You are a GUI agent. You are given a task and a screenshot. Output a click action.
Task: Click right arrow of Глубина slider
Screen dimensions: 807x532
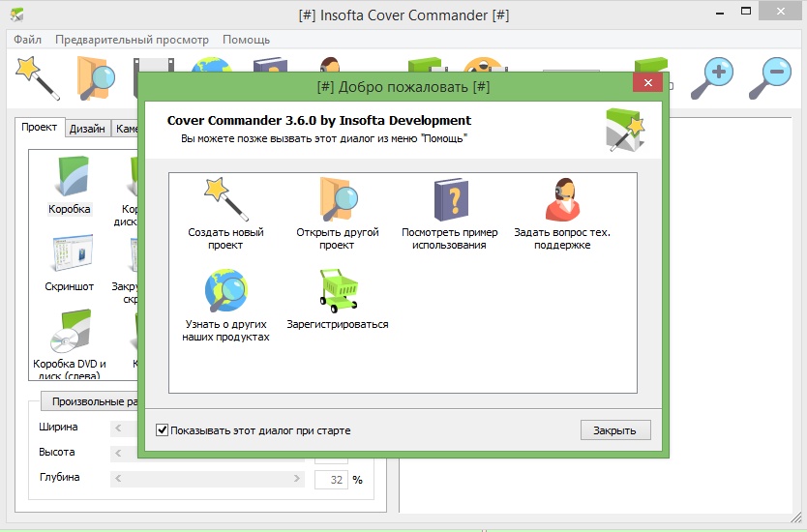click(296, 479)
